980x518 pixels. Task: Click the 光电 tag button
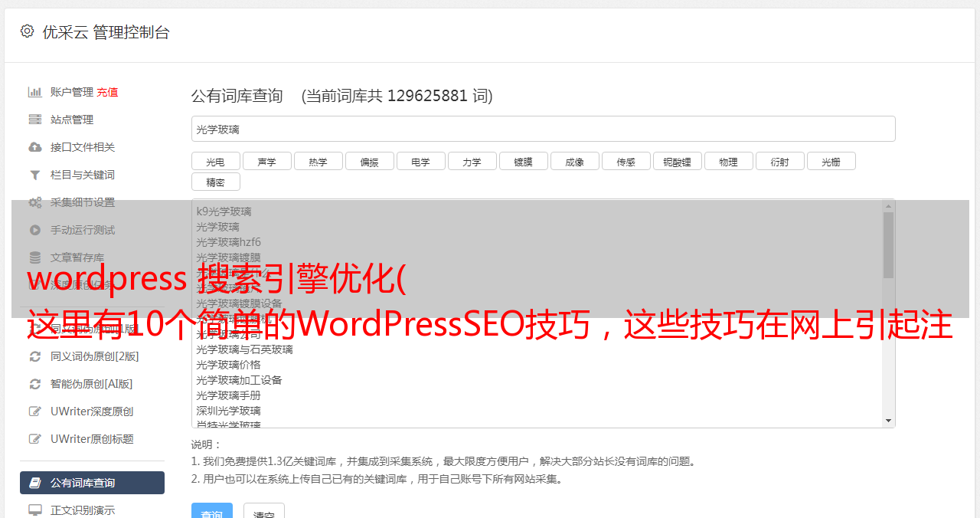(216, 162)
